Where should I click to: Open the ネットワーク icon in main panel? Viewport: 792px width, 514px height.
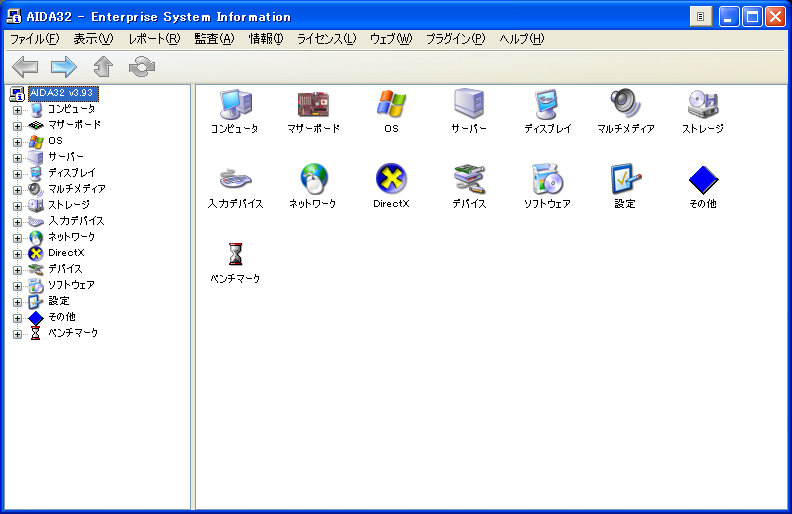tap(313, 179)
